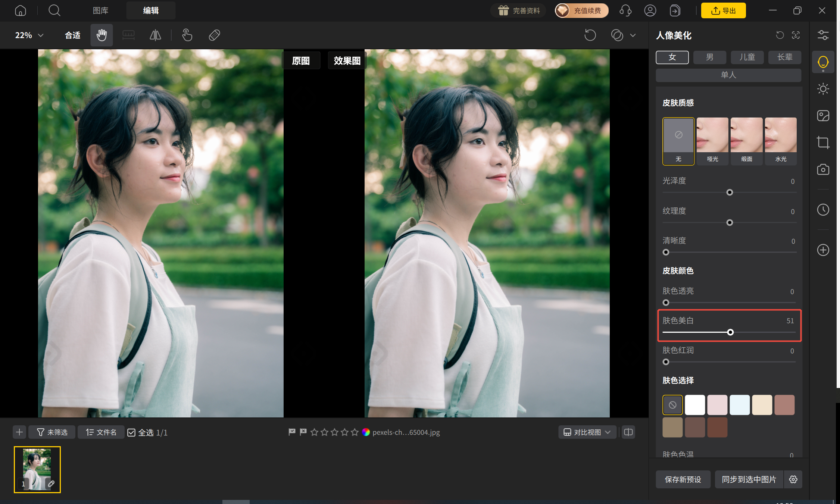Click the 导出 export button

723,10
